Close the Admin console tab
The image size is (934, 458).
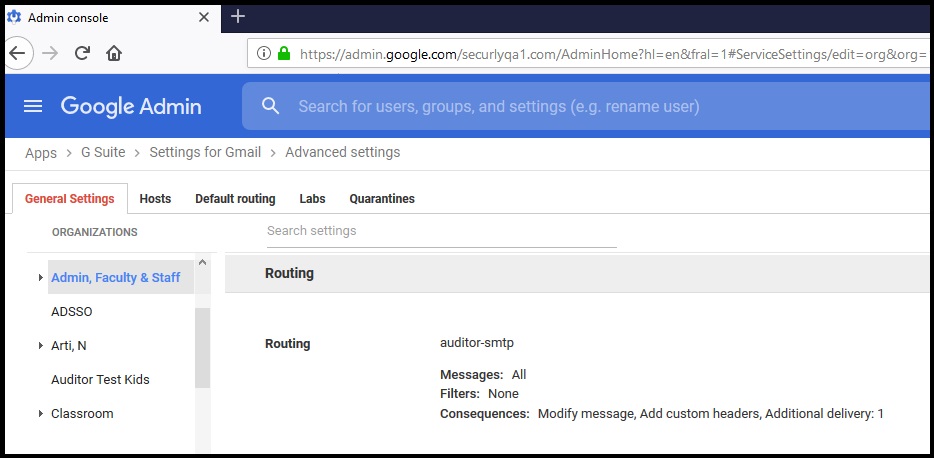[204, 17]
